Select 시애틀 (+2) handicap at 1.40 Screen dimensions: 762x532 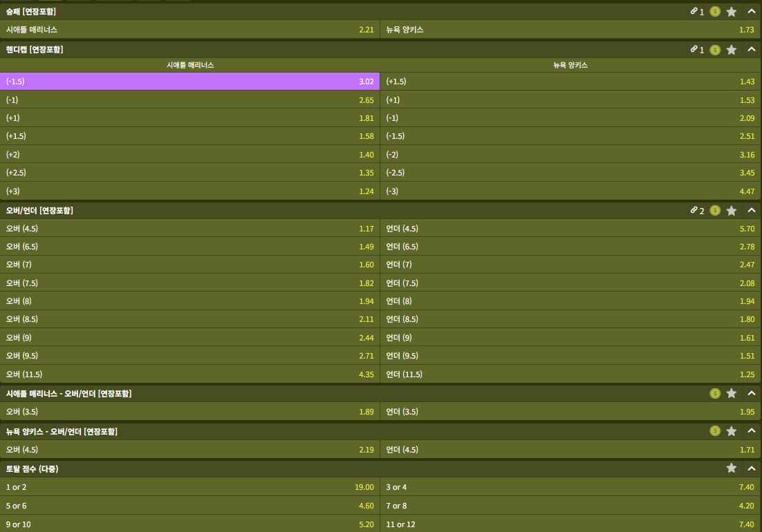(x=189, y=154)
